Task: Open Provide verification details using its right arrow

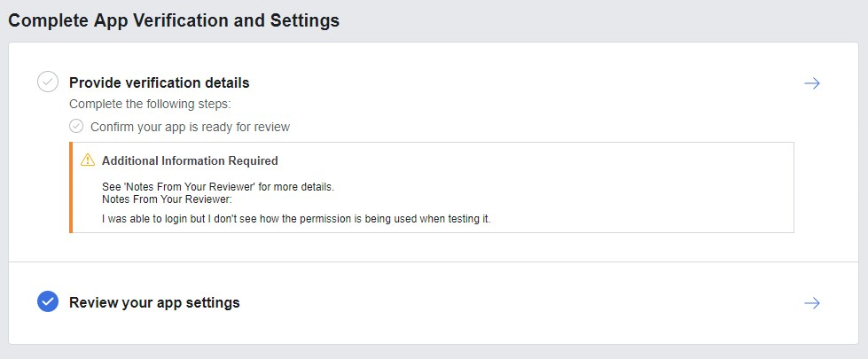Action: pos(811,83)
